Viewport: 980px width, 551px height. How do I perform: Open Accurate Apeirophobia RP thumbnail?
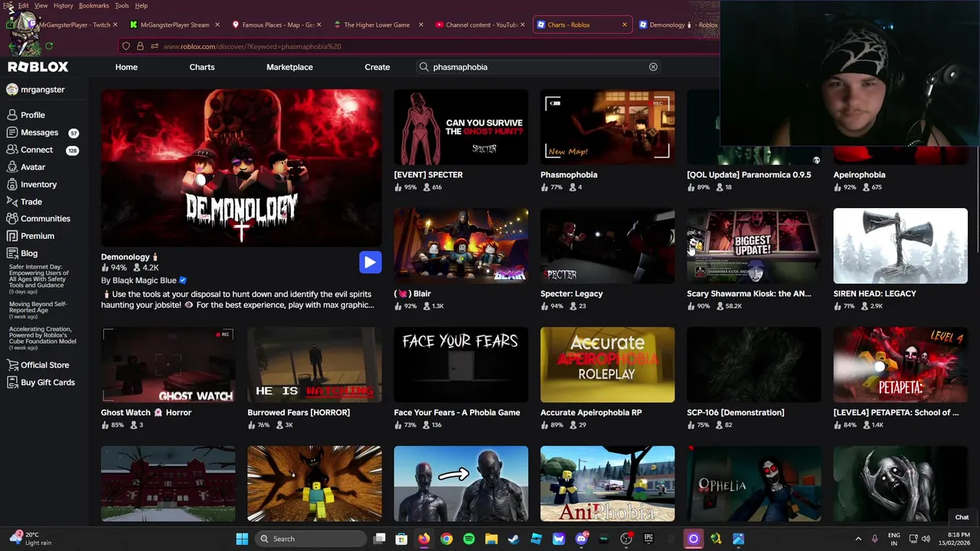pyautogui.click(x=607, y=364)
